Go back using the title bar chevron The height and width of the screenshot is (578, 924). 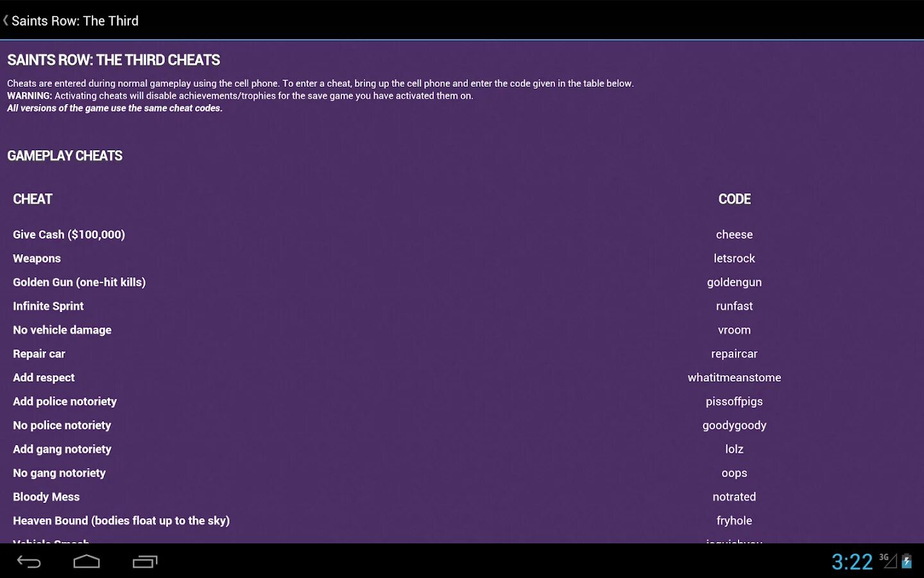(x=6, y=21)
